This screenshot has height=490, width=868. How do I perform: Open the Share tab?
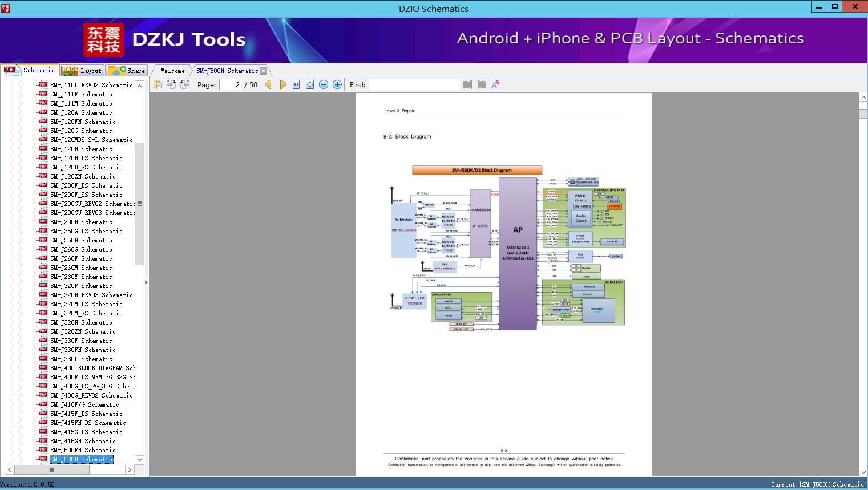[x=127, y=71]
